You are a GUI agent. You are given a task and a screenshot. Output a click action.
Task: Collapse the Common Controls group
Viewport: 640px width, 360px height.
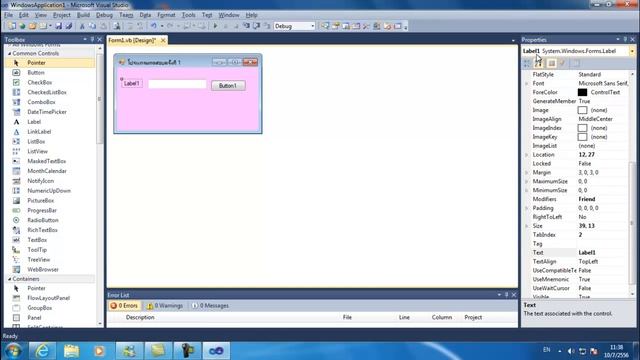point(9,53)
